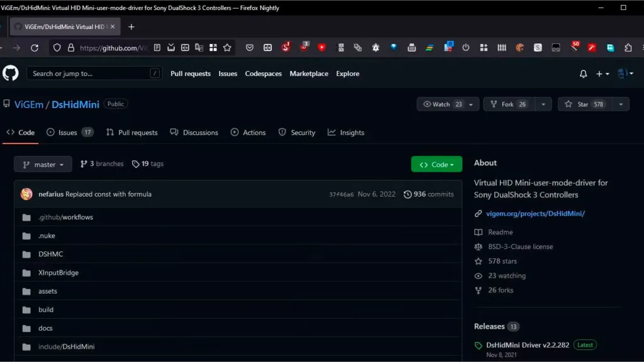Open the Security tab

coord(297,133)
